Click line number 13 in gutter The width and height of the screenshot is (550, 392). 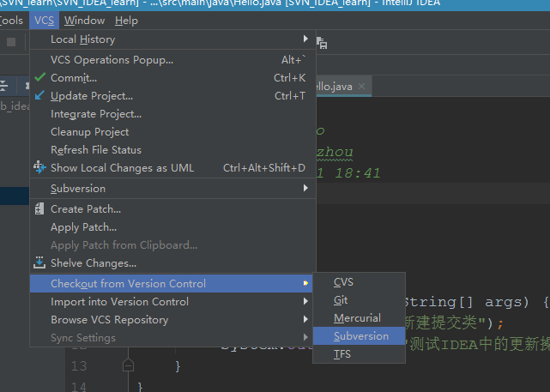click(79, 366)
